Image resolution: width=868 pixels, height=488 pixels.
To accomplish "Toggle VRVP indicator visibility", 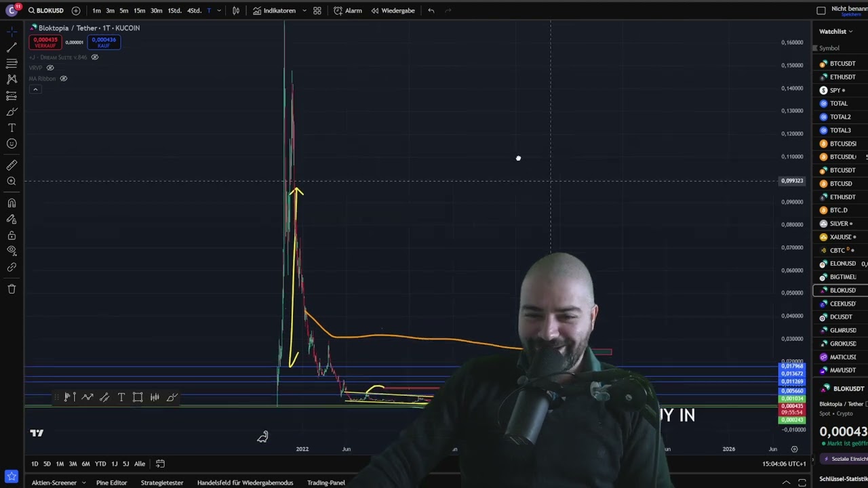I will [50, 68].
